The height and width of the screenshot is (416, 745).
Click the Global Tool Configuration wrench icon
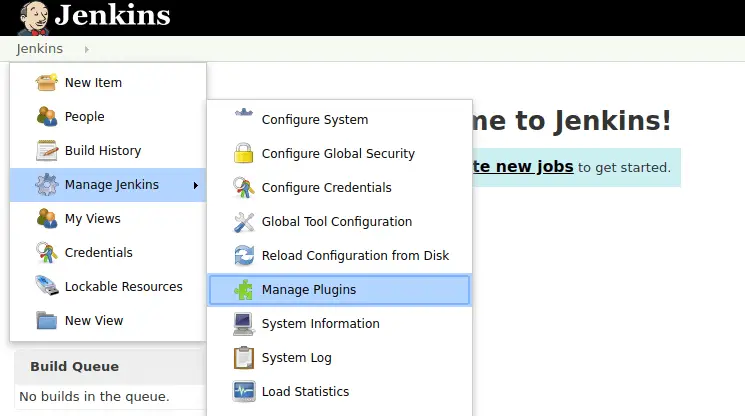[x=244, y=222]
